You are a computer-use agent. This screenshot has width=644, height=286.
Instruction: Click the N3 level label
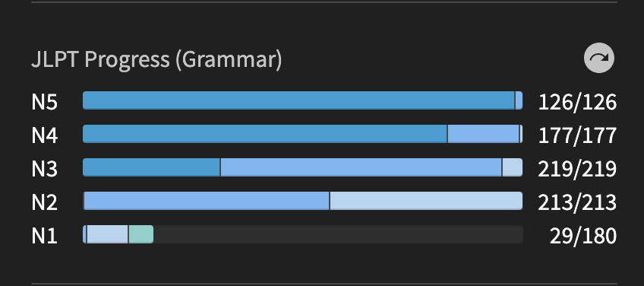pyautogui.click(x=44, y=169)
